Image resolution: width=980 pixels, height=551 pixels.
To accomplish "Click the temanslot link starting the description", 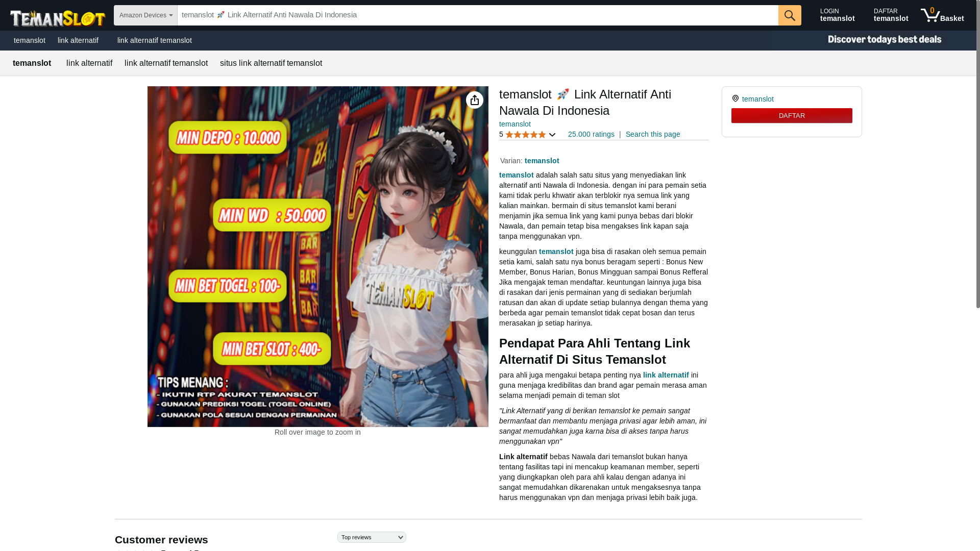I will click(517, 175).
